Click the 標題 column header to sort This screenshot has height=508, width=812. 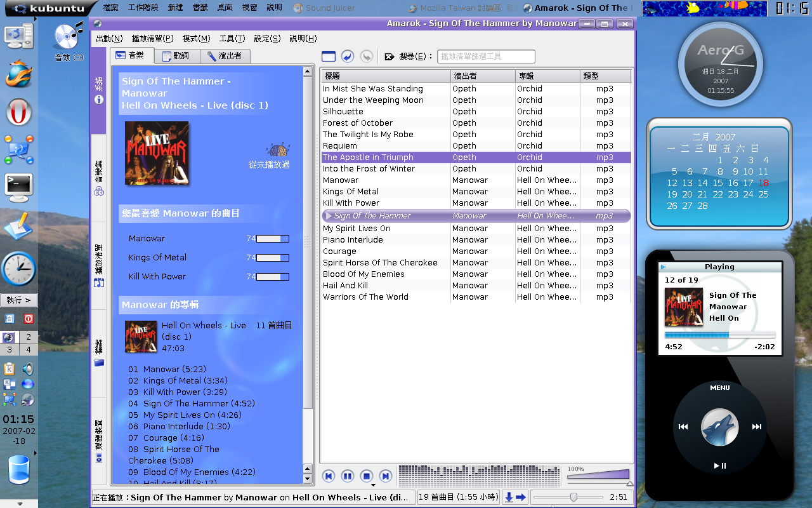click(x=385, y=76)
